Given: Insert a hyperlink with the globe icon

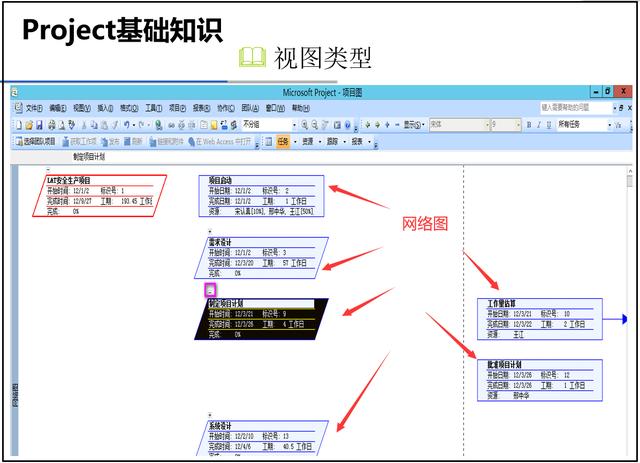Looking at the screenshot, I should coord(158,125).
